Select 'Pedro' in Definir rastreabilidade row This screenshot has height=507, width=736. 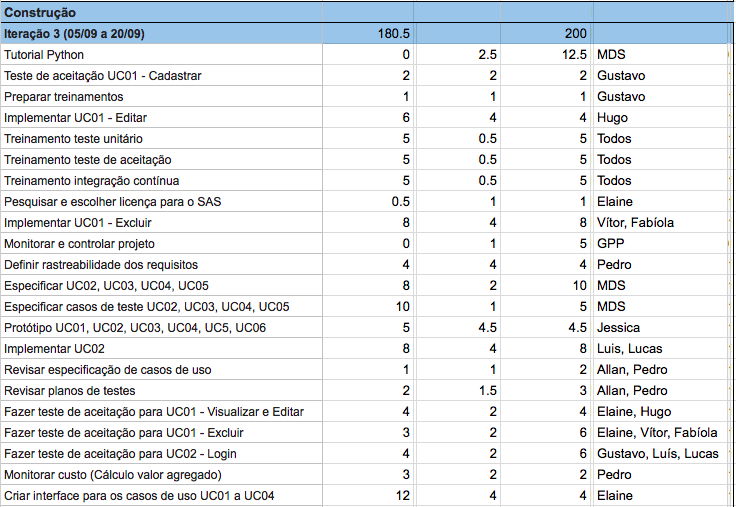coord(660,265)
